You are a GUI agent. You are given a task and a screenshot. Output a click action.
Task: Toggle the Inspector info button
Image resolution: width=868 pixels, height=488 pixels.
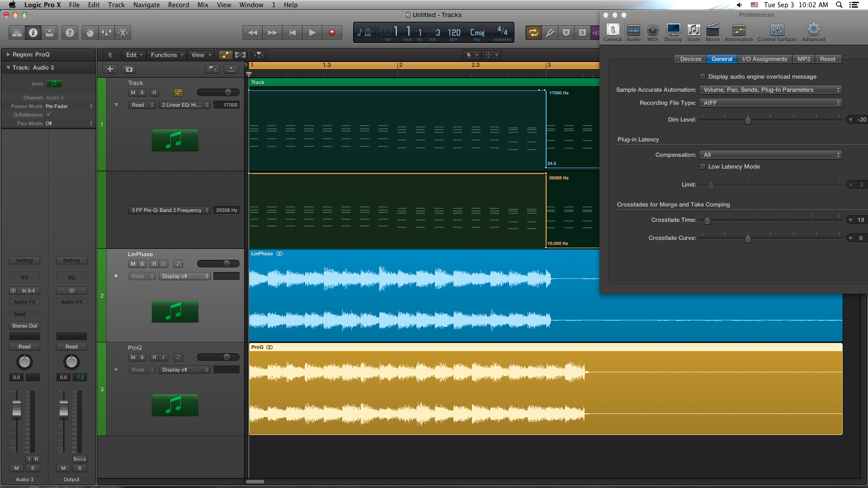click(33, 33)
